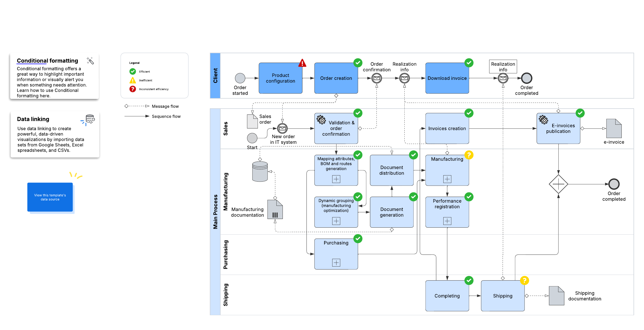
Task: Select the parallel gateway diamond
Action: coord(558,184)
